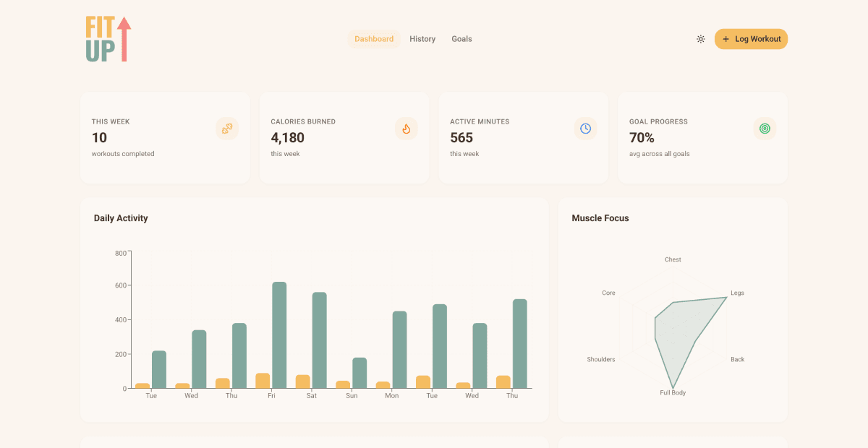Click the green Sat bar in chart
868x448 pixels.
(x=320, y=340)
